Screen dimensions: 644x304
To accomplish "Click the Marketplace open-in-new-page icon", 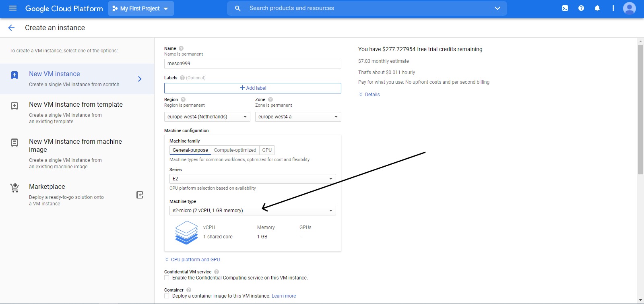I will click(140, 195).
